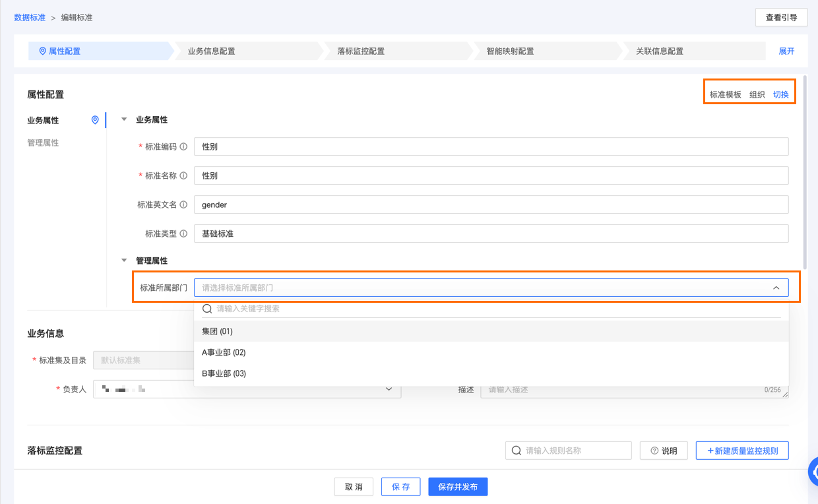This screenshot has width=818, height=504.
Task: Collapse the 管理属性 section triangle
Action: pos(124,261)
